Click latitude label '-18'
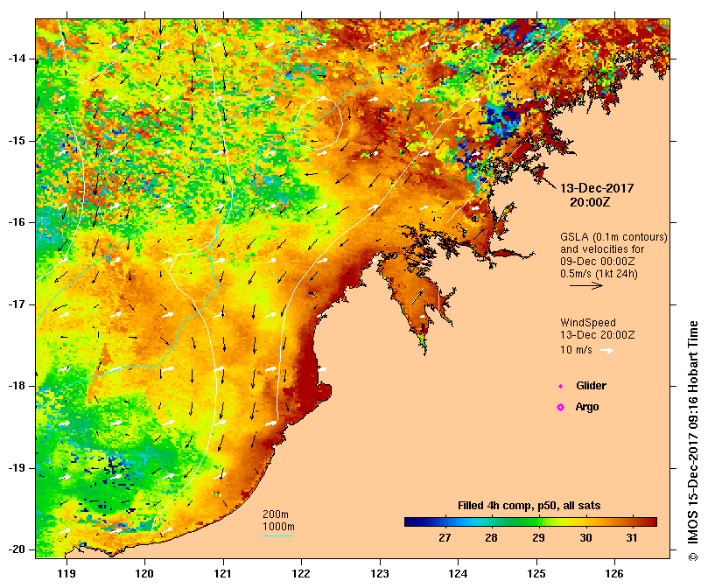Image resolution: width=708 pixels, height=588 pixels. 17,386
